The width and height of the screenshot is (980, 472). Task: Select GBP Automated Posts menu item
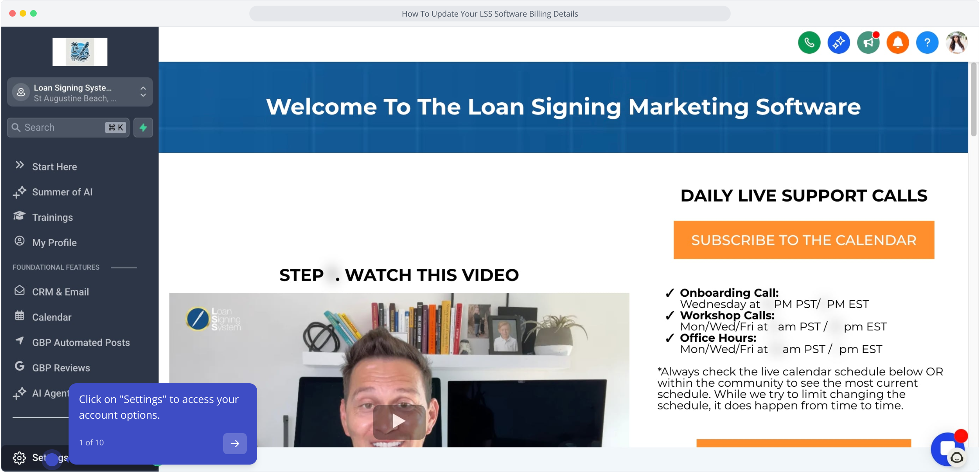click(x=80, y=342)
